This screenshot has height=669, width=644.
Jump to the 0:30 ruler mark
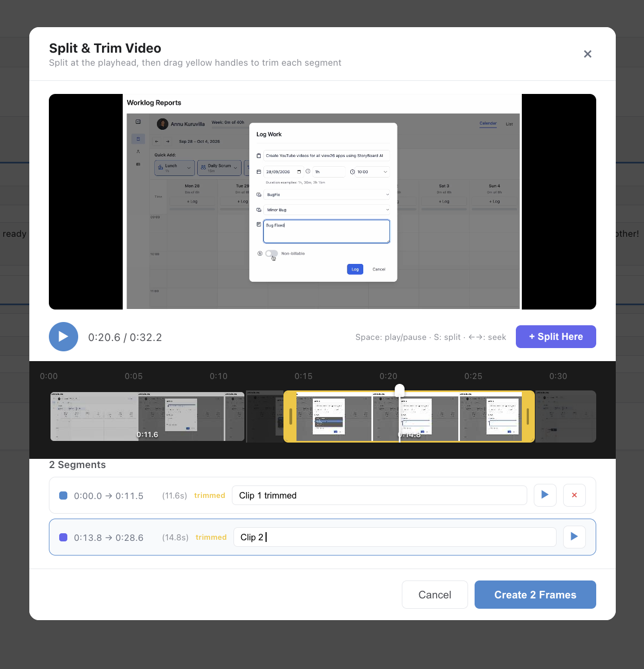click(x=558, y=376)
